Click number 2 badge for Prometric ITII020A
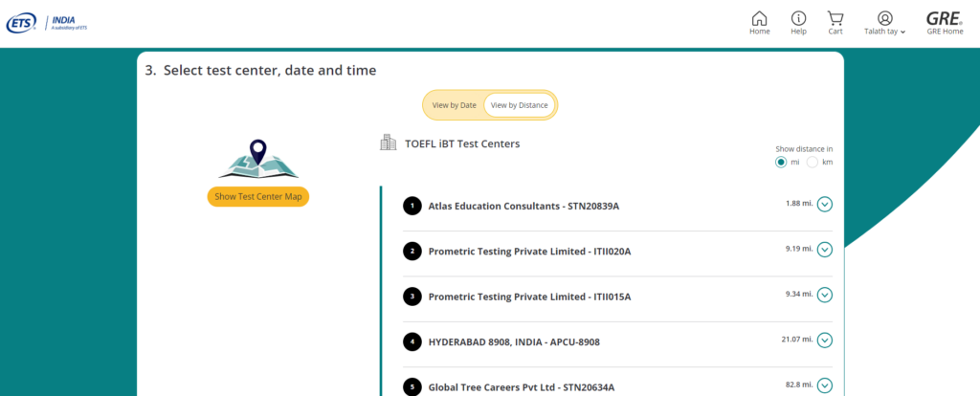The width and height of the screenshot is (980, 396). pyautogui.click(x=412, y=252)
